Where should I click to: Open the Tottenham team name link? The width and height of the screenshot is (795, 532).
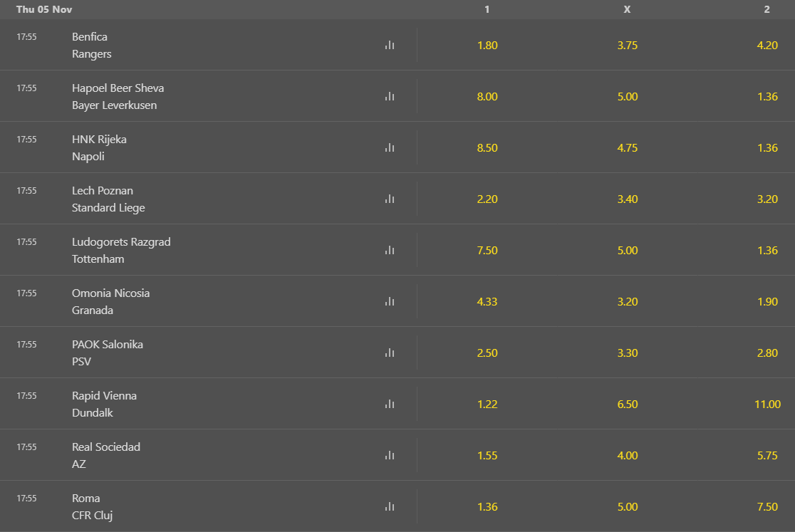(98, 259)
